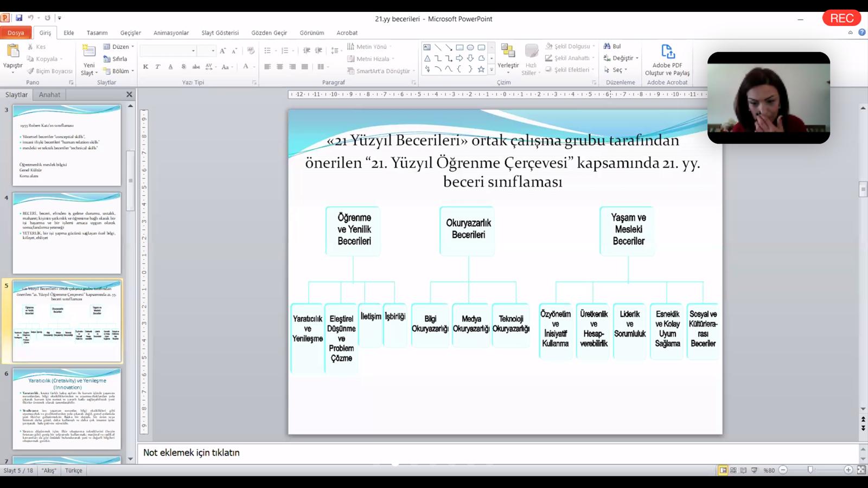Toggle bold (K) formatting
This screenshot has height=488, width=868.
(x=145, y=67)
